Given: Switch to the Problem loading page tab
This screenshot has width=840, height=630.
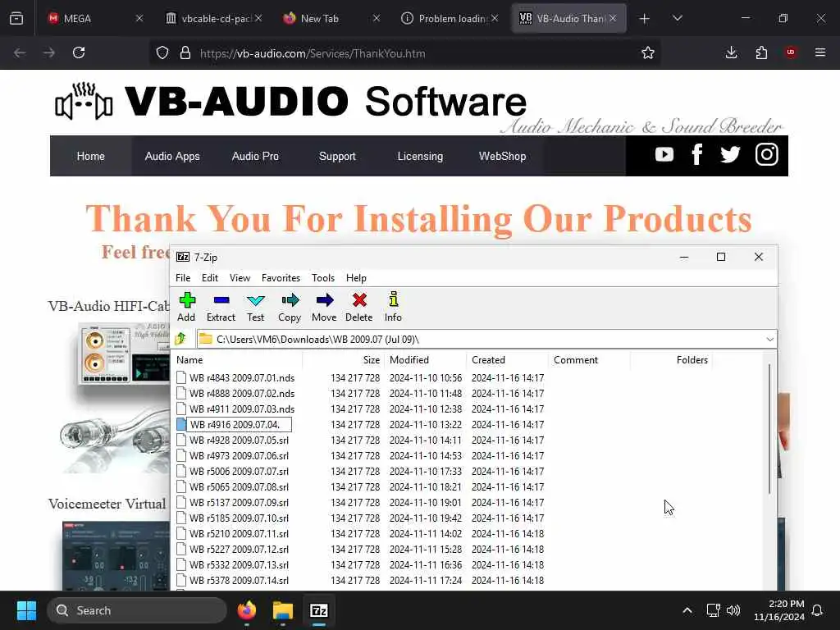Looking at the screenshot, I should 449,18.
